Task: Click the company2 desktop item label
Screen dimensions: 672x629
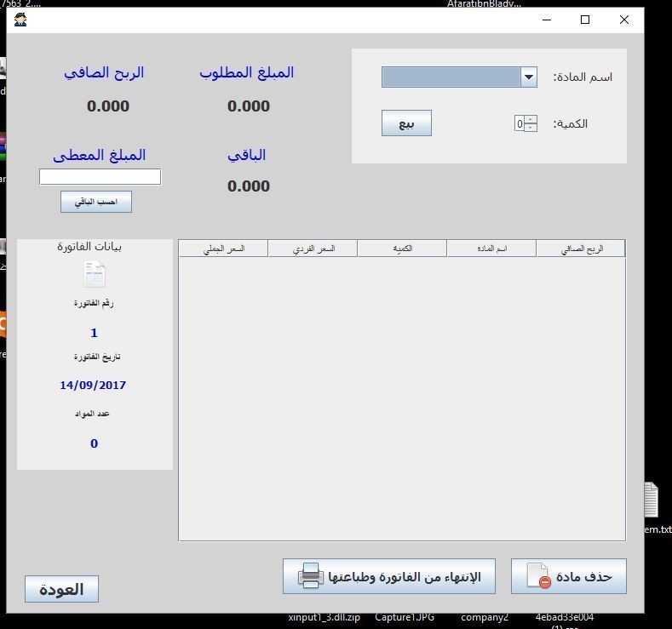Action: point(485,617)
